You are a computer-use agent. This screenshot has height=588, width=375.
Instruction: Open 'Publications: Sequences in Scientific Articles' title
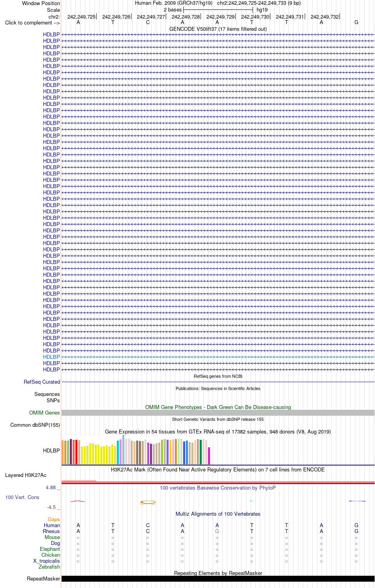[x=218, y=388]
